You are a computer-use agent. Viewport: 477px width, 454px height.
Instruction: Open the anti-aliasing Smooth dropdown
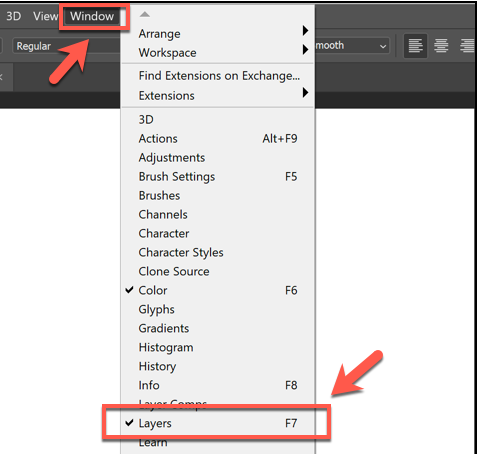click(352, 46)
